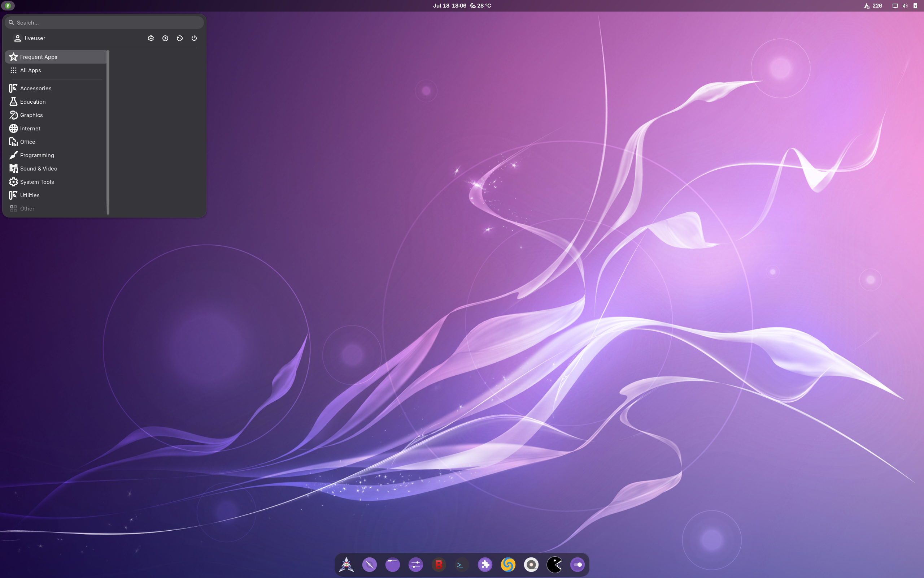Select Frequent Apps category
The width and height of the screenshot is (924, 578).
56,57
